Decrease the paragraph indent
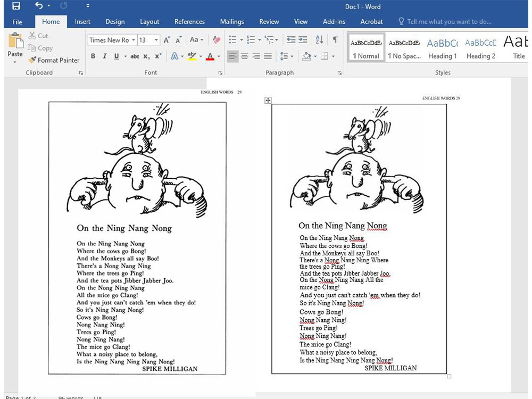532x399 pixels. pos(291,40)
